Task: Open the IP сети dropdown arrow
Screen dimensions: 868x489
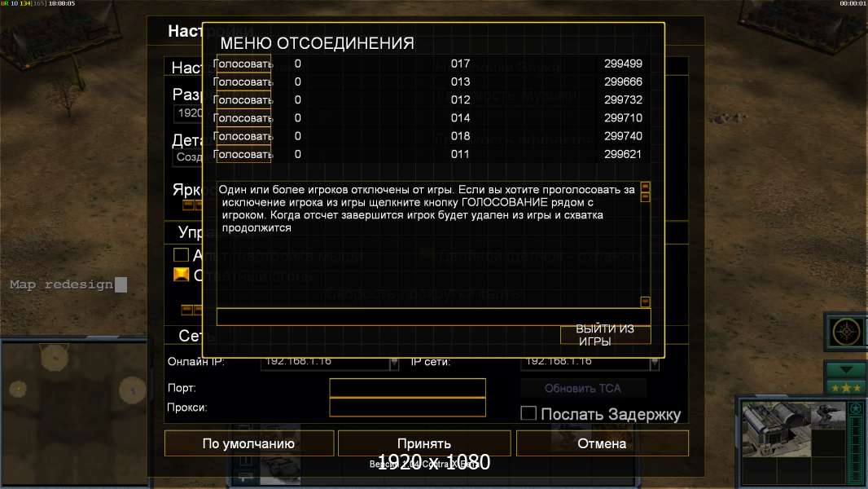Action: tap(655, 363)
